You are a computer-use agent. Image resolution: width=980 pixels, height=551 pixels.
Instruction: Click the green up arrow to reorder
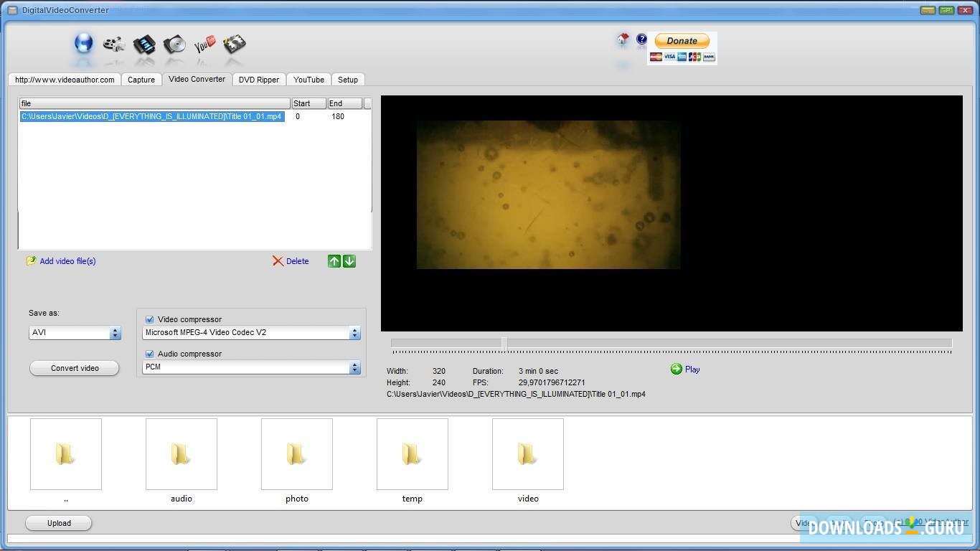tap(334, 261)
